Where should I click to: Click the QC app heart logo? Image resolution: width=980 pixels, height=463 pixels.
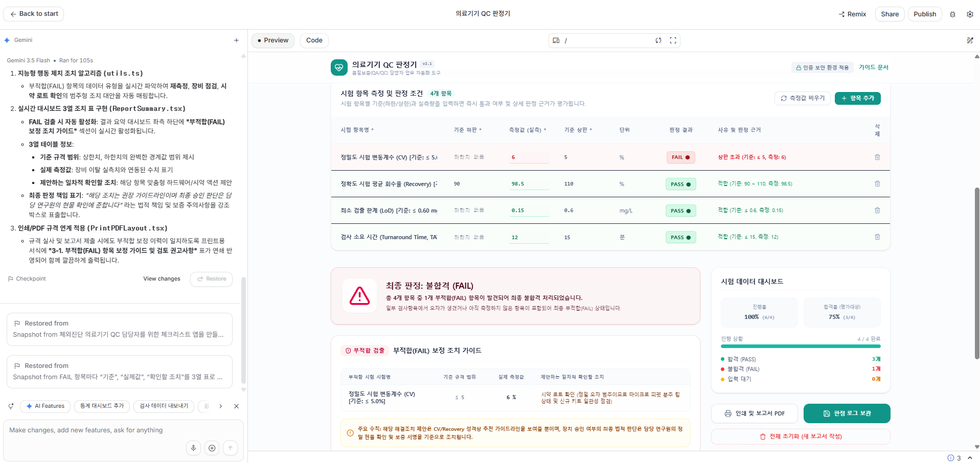pyautogui.click(x=339, y=67)
